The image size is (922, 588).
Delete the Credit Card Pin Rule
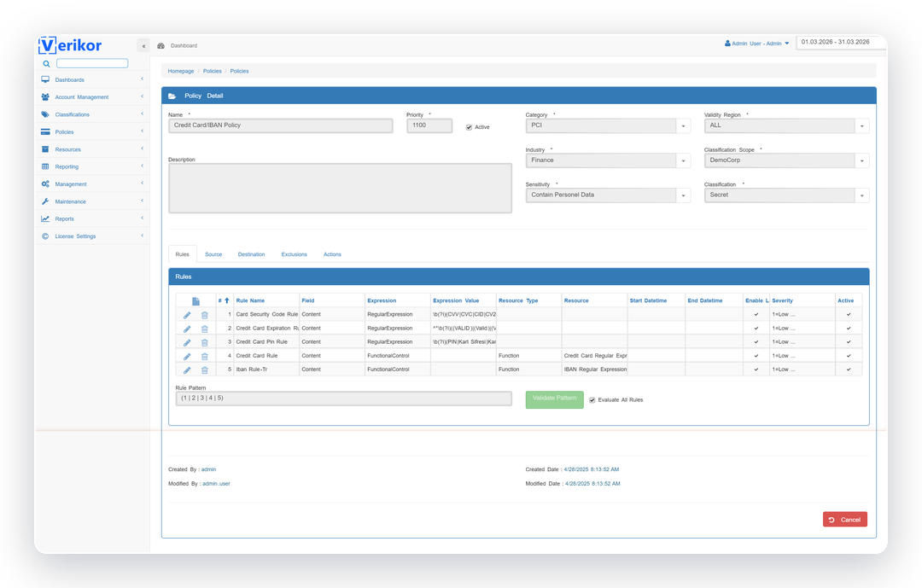[205, 342]
